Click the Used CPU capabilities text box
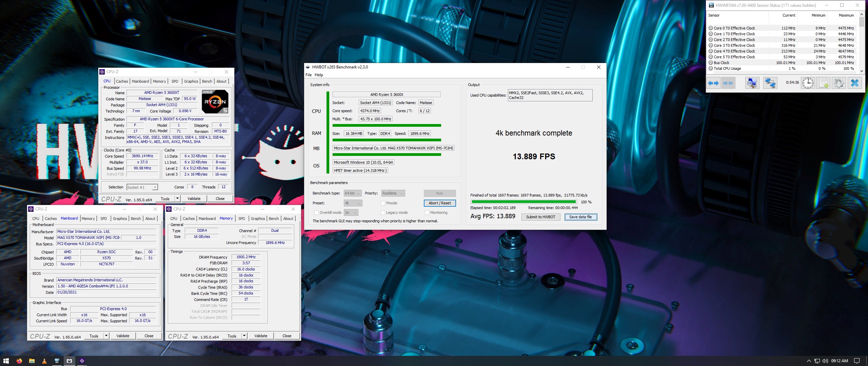Viewport: 868px width, 366px height. pos(550,95)
